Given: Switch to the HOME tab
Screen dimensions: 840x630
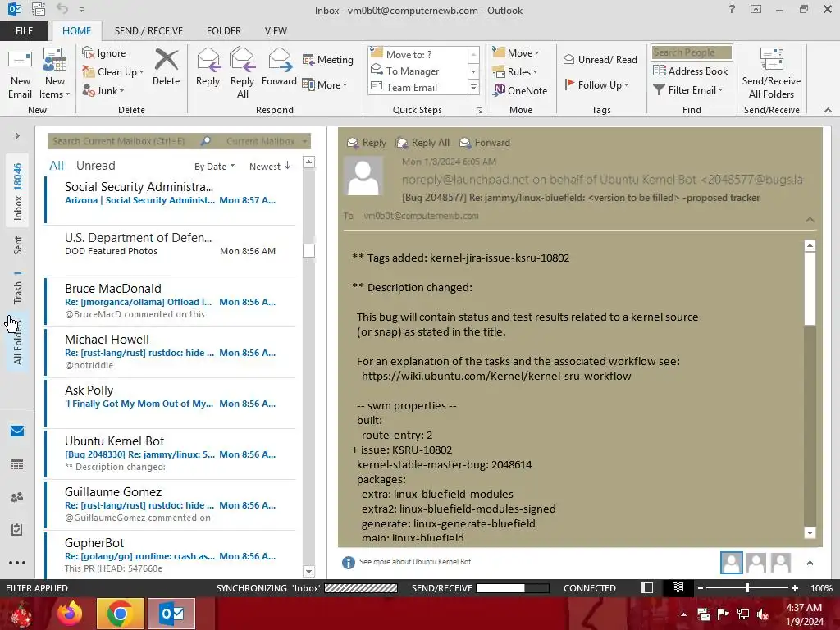Looking at the screenshot, I should (x=76, y=30).
